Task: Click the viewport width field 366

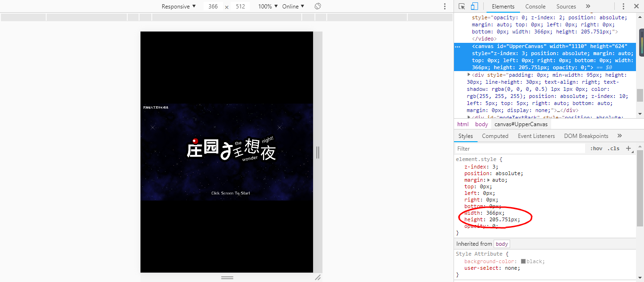Action: 213,7
